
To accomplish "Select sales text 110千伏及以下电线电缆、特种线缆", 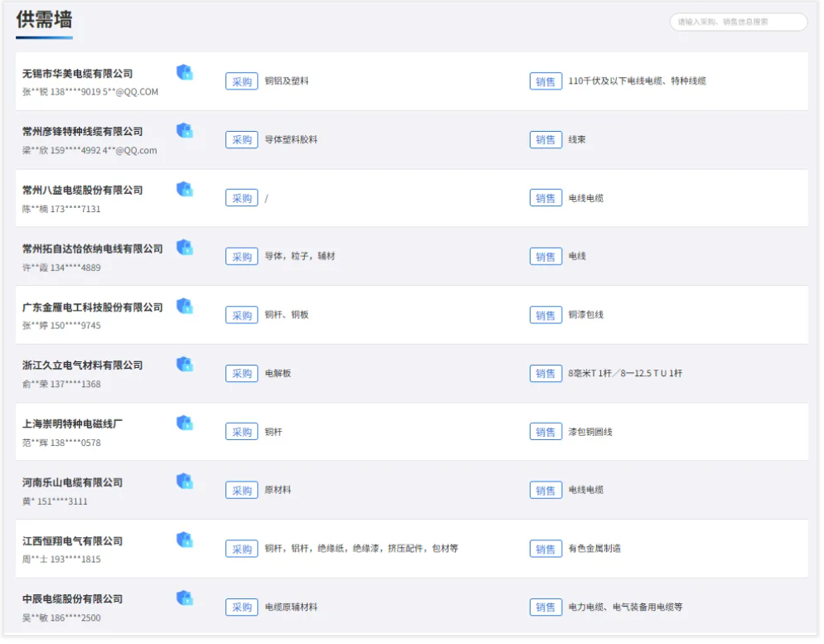I will [x=638, y=81].
